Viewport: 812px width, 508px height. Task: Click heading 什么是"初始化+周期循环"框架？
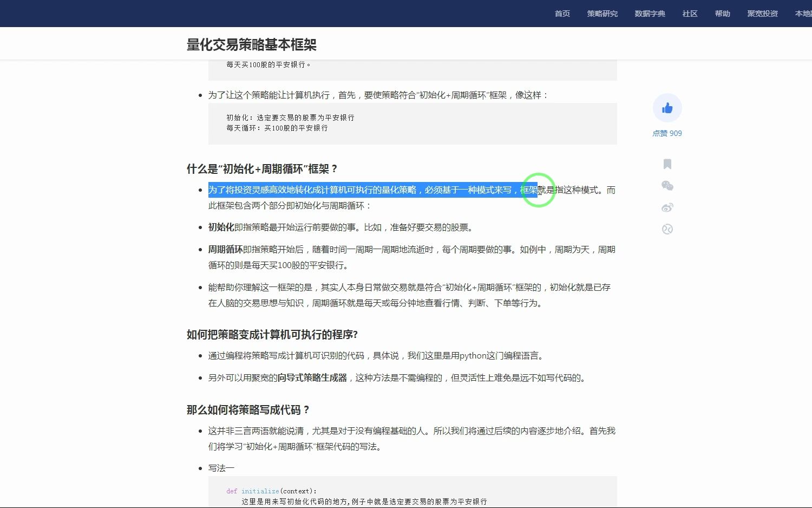tap(263, 169)
